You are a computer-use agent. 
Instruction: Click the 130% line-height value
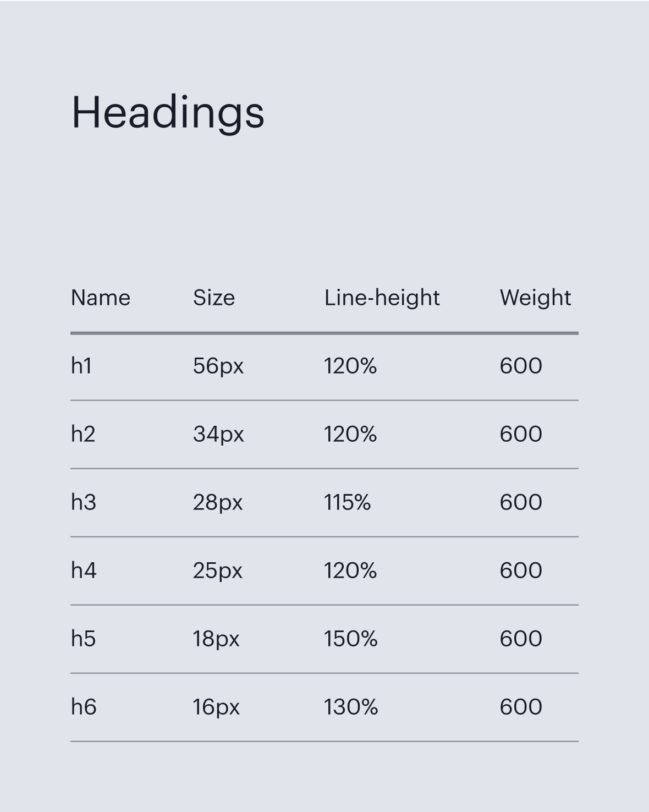pos(350,707)
